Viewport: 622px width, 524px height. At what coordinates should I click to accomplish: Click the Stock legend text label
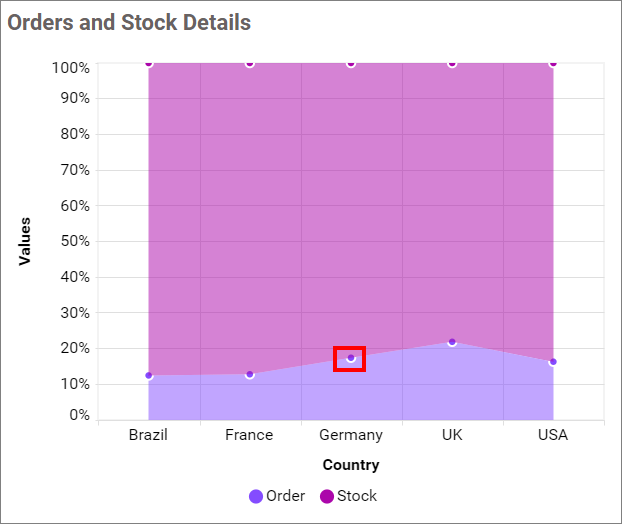(x=357, y=496)
